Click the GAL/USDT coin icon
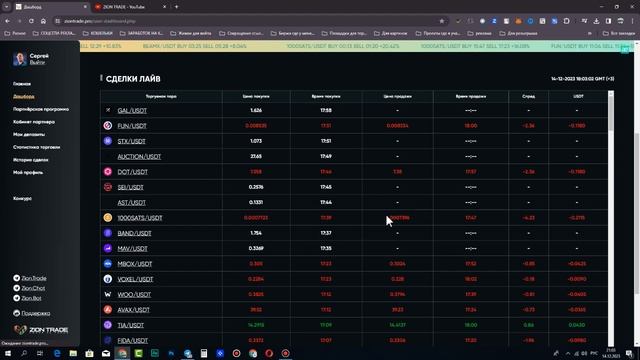 (x=108, y=110)
